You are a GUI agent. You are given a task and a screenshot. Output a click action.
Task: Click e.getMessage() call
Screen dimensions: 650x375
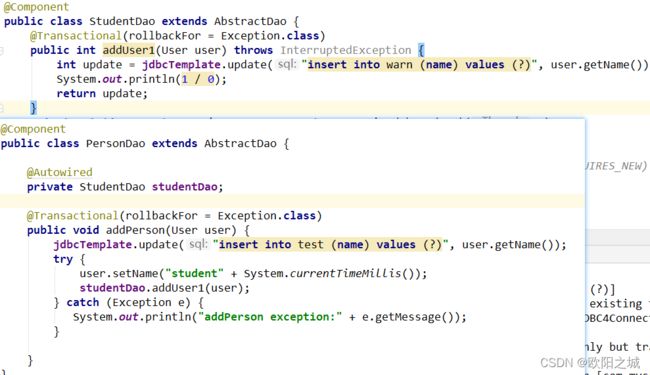tap(410, 317)
